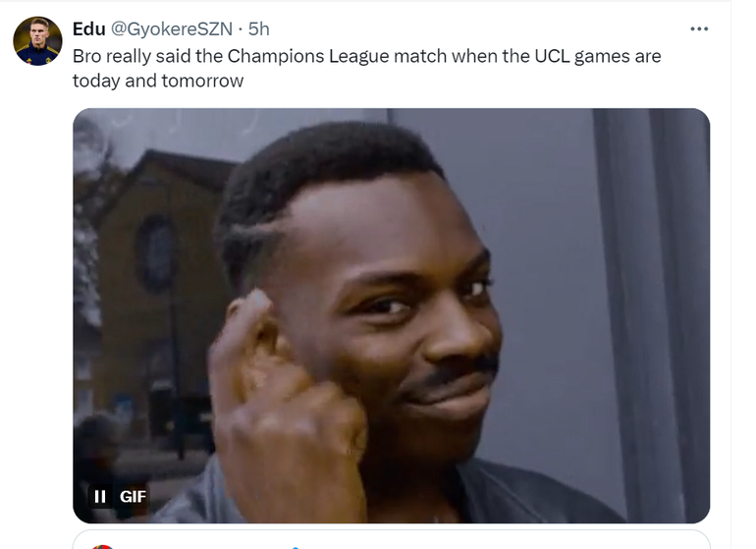Screen dimensions: 756x549
Task: Click the separator dot before 5h
Action: 241,29
